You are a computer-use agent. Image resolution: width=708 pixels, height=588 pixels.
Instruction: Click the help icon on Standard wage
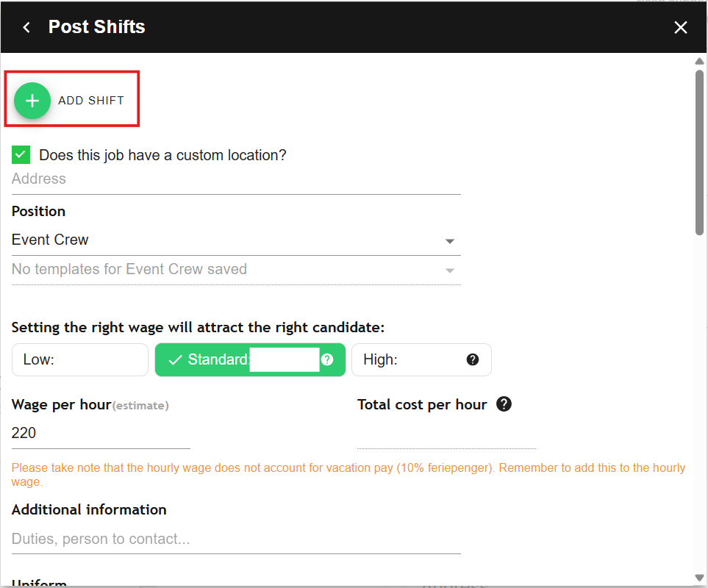(327, 359)
